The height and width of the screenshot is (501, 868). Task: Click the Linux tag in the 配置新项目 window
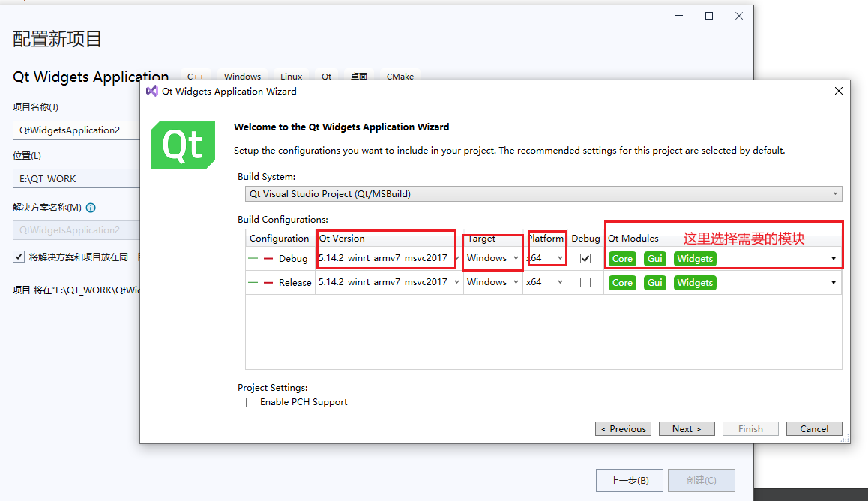point(291,76)
